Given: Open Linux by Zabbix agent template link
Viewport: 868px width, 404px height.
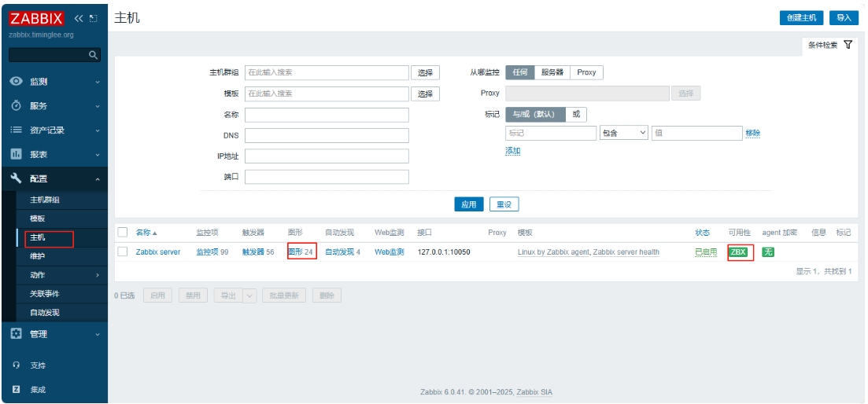Looking at the screenshot, I should pos(553,252).
